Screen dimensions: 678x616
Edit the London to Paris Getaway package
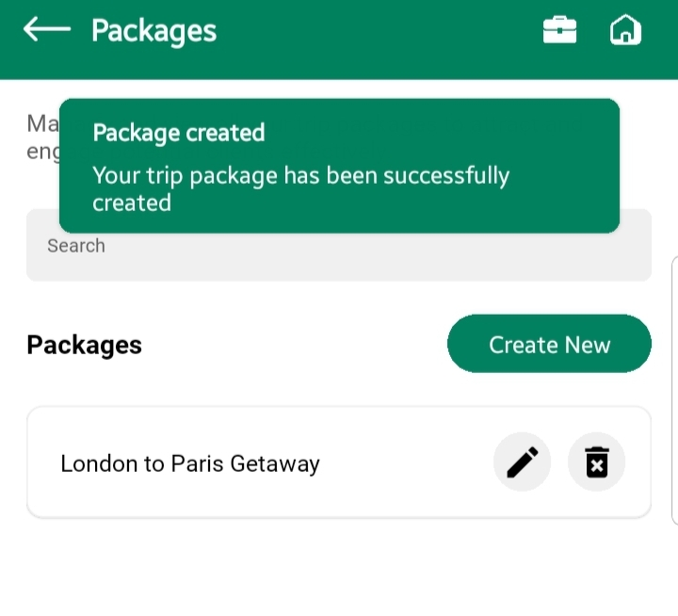pos(522,462)
